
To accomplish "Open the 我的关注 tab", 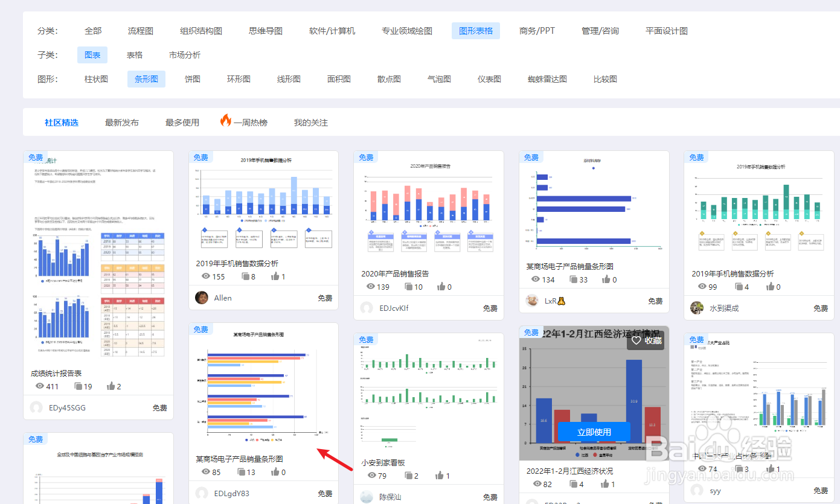I will (x=310, y=121).
